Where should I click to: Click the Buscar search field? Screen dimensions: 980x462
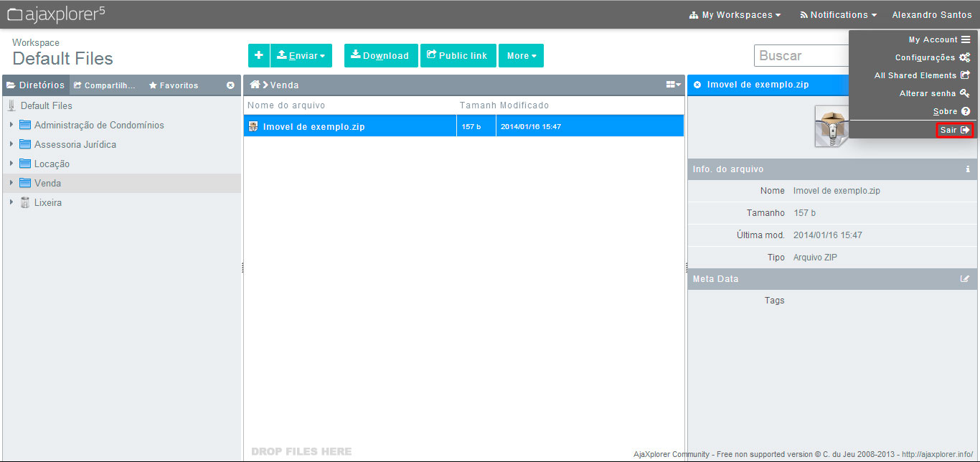[x=801, y=56]
